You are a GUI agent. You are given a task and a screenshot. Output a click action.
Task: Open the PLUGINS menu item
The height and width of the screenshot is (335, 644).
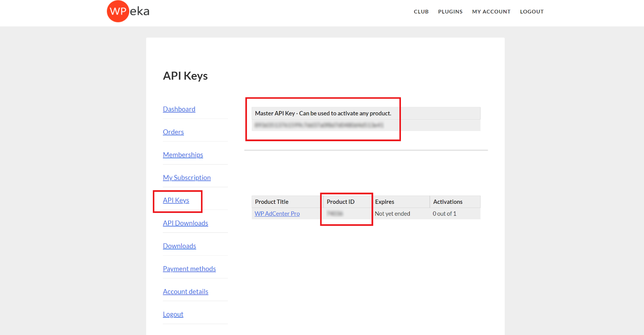(x=450, y=12)
